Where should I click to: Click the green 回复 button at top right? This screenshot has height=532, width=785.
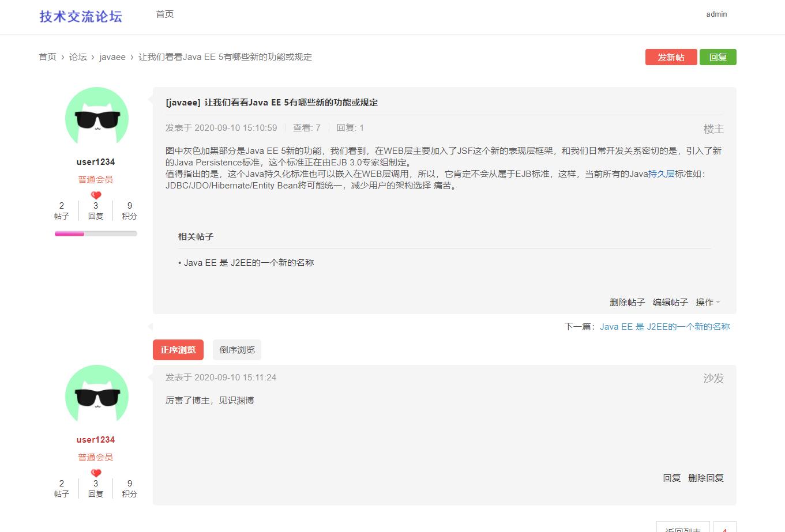(718, 57)
